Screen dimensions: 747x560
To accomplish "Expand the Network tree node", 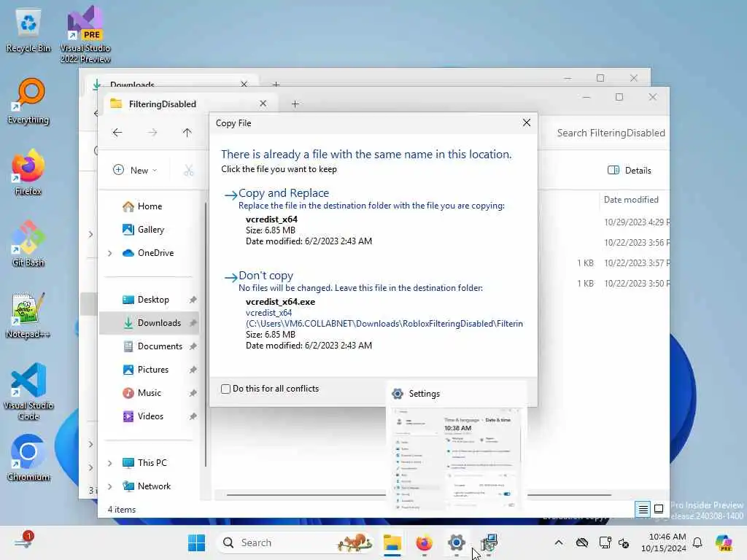I will (x=110, y=486).
